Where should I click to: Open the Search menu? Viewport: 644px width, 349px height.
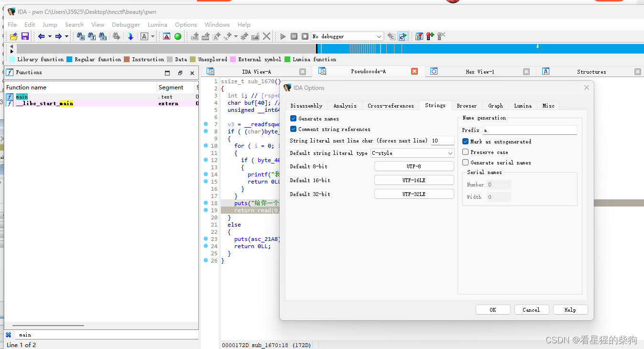pos(74,25)
